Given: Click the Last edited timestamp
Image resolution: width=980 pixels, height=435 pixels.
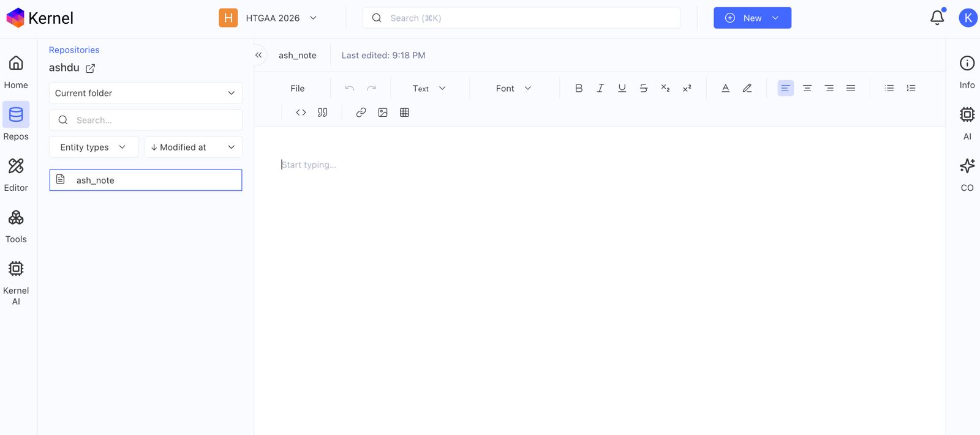Looking at the screenshot, I should tap(383, 55).
